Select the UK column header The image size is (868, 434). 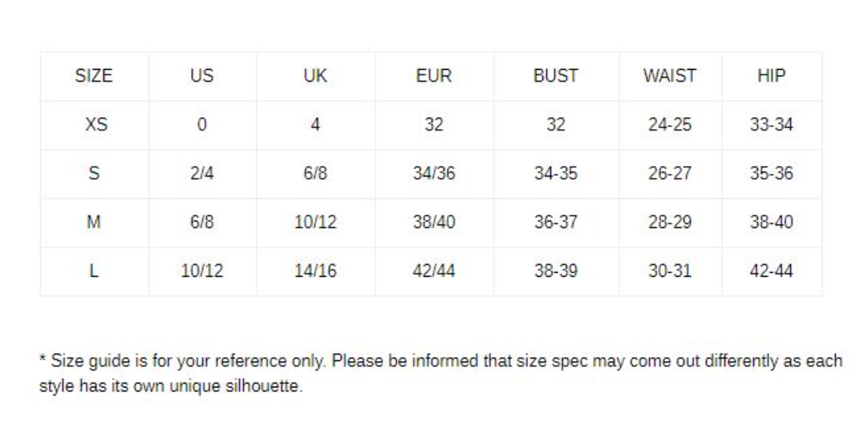[315, 76]
